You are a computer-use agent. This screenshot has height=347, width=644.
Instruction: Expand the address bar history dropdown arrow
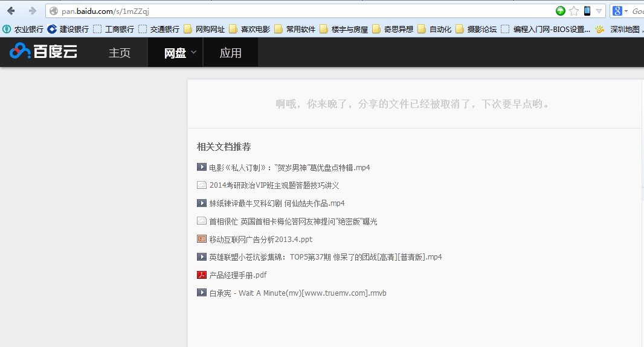click(599, 11)
